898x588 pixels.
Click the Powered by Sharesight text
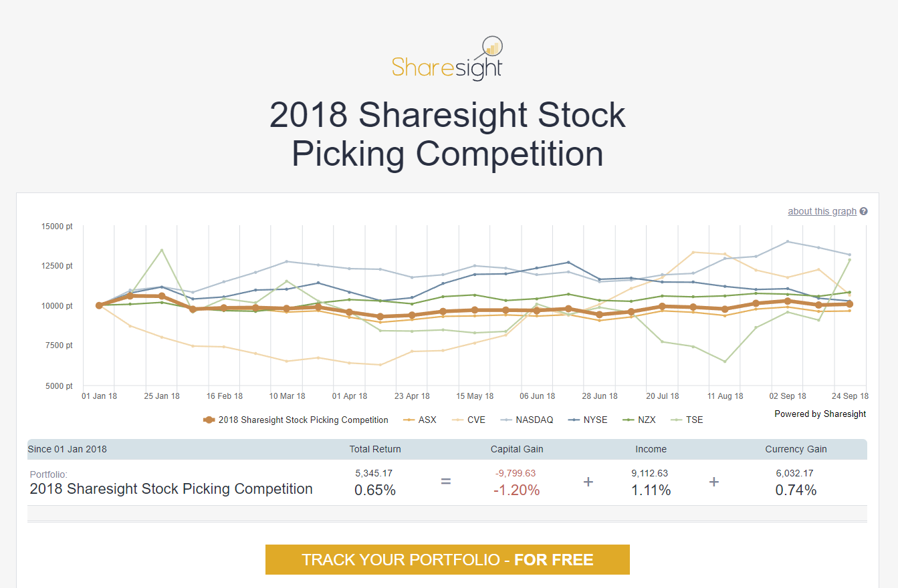820,414
